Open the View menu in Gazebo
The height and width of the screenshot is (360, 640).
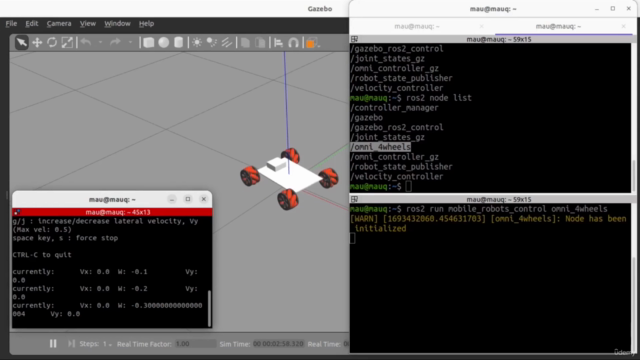pyautogui.click(x=87, y=24)
